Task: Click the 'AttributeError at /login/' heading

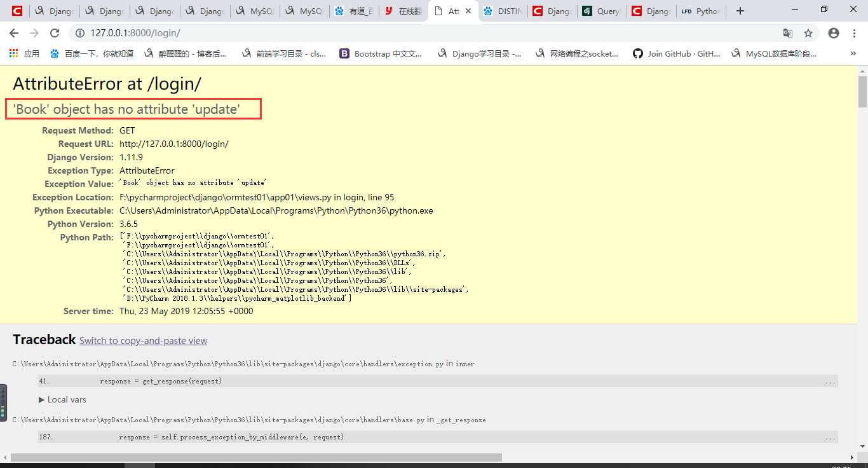Action: pyautogui.click(x=107, y=84)
